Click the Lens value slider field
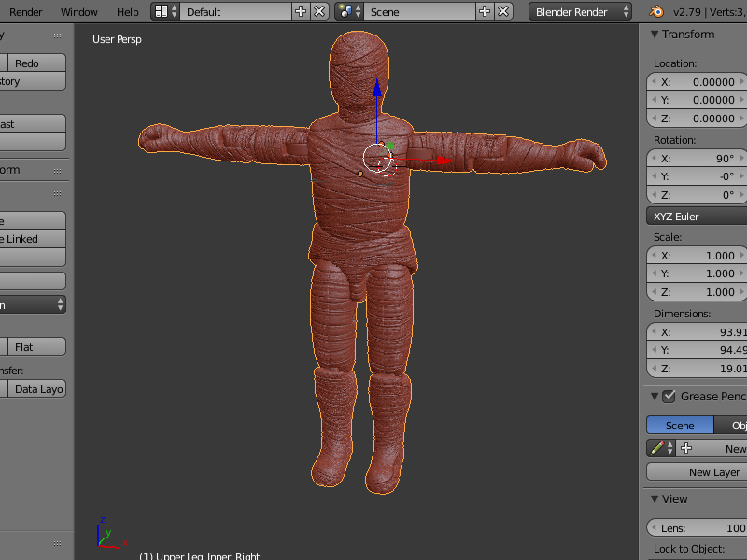The height and width of the screenshot is (560, 747). pyautogui.click(x=700, y=528)
